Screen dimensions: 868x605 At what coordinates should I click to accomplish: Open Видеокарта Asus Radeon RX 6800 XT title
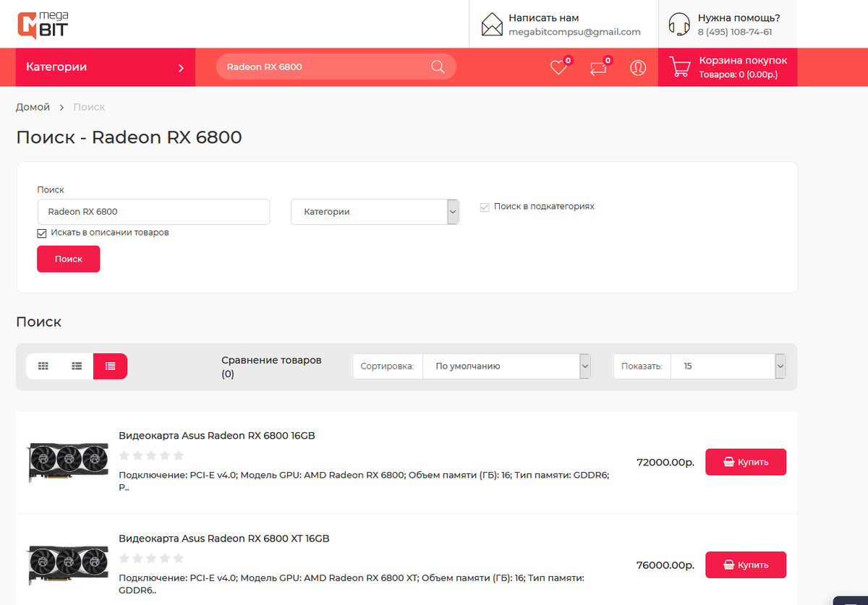pyautogui.click(x=224, y=539)
